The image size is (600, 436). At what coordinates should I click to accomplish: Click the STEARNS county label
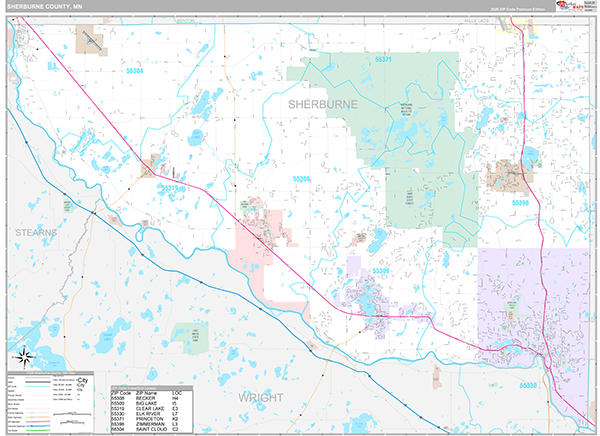click(x=36, y=232)
